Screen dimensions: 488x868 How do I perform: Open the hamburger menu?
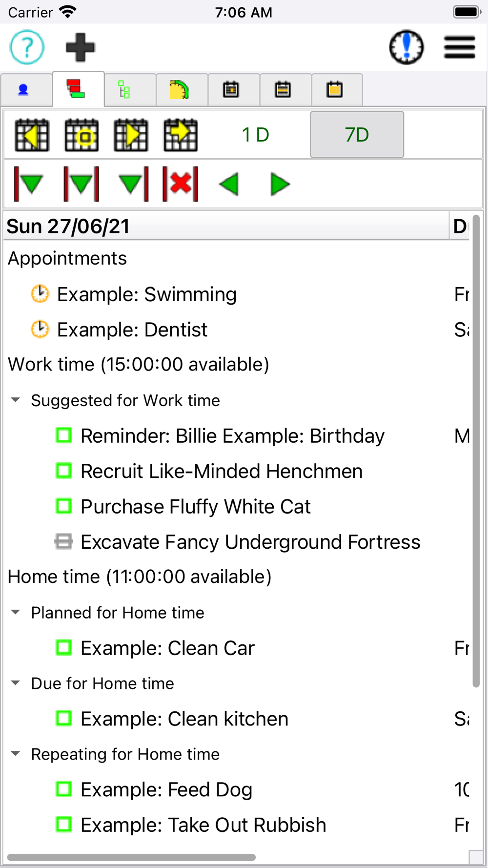(x=459, y=47)
